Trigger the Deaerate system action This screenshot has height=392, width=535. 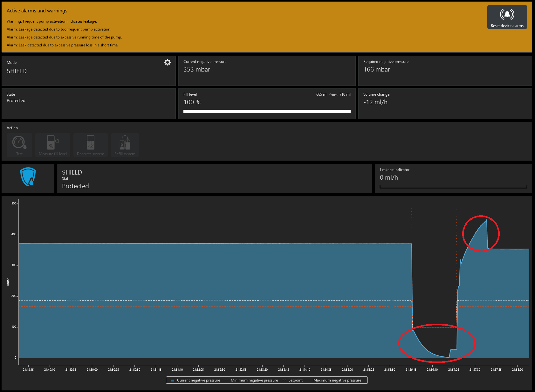tap(91, 145)
